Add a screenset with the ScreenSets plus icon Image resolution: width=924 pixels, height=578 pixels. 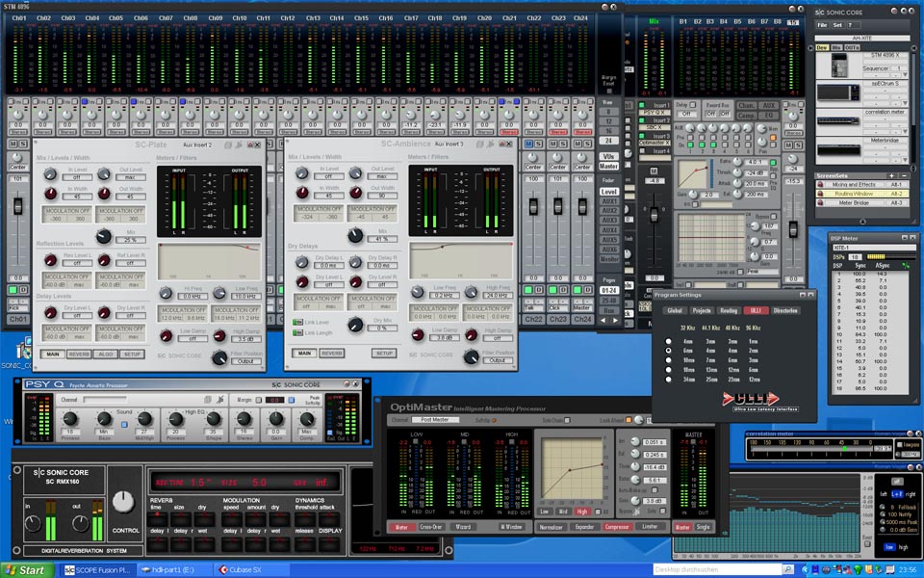coord(891,175)
